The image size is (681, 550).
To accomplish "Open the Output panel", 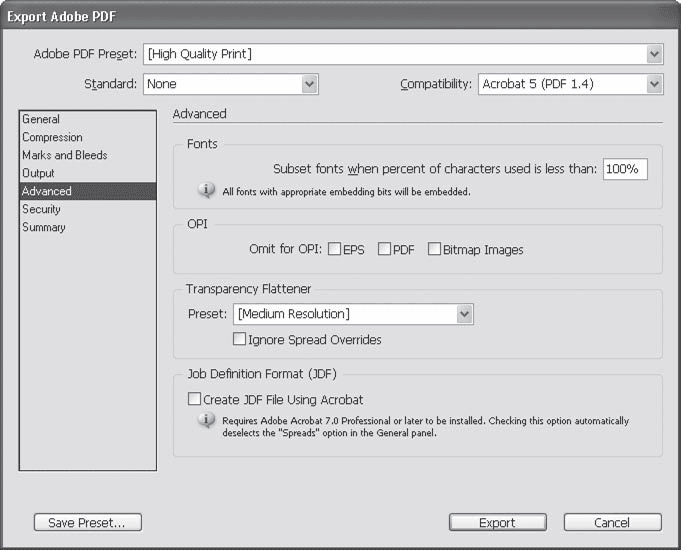I will (x=39, y=174).
